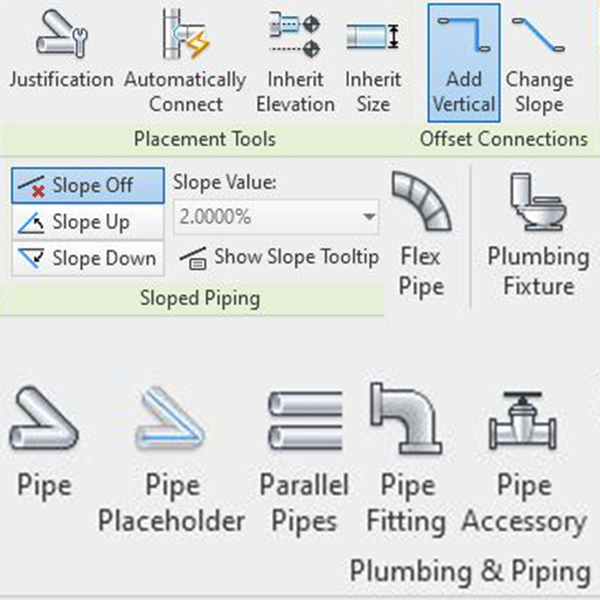The height and width of the screenshot is (600, 600).
Task: Select the Flex Pipe tool
Action: click(x=421, y=234)
